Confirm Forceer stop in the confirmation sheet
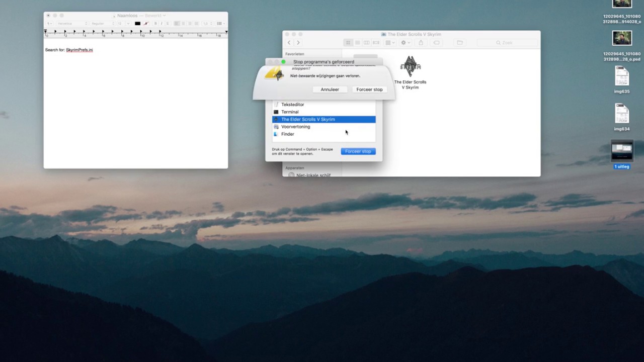This screenshot has width=644, height=362. point(370,89)
